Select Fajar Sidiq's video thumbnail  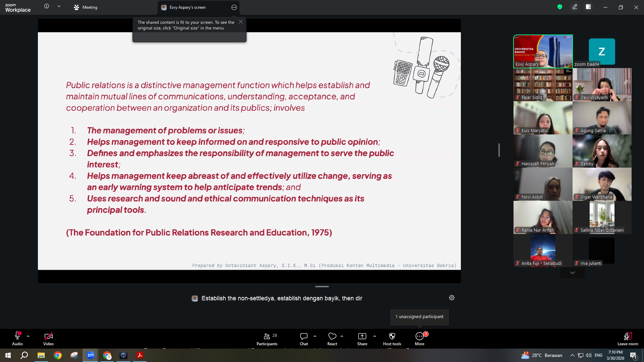(x=543, y=84)
